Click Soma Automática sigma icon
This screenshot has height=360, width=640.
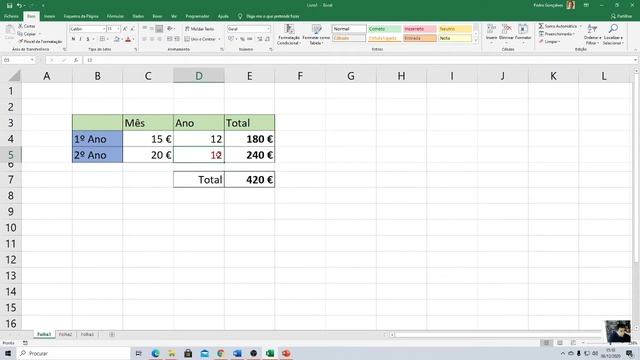pyautogui.click(x=541, y=26)
